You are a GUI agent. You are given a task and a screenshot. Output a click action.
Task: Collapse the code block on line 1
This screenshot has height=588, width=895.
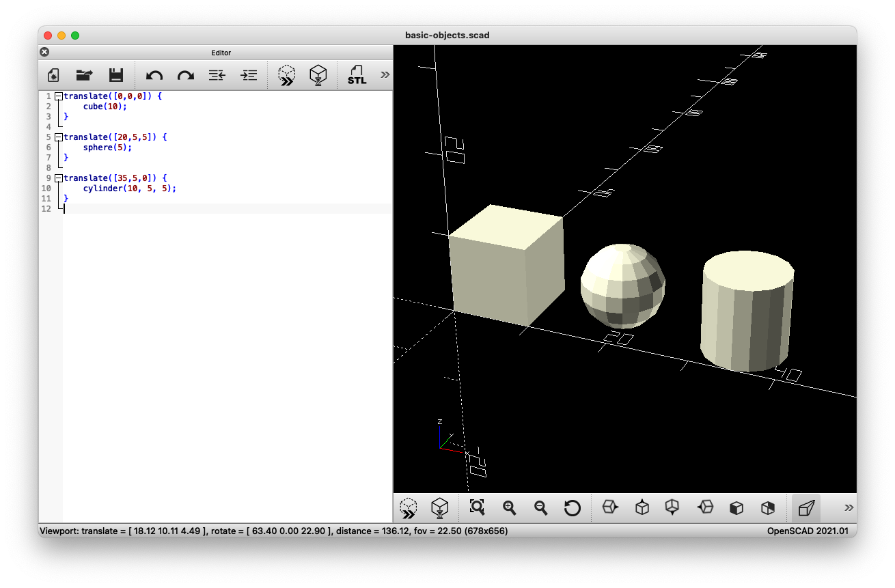click(x=58, y=96)
